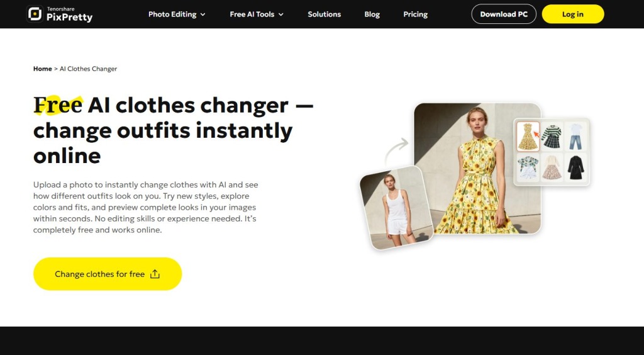
Task: Expand the Photo Editing chevron
Action: [x=203, y=14]
